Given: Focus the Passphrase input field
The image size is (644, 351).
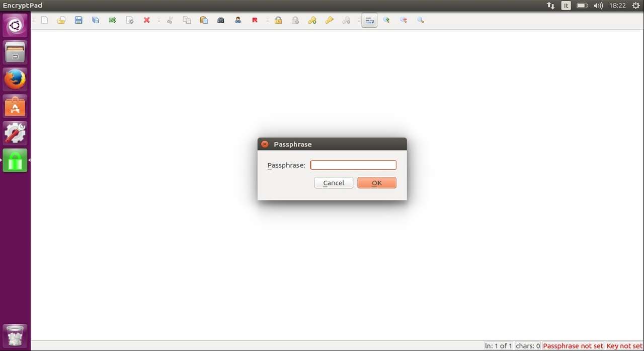Looking at the screenshot, I should coord(353,165).
